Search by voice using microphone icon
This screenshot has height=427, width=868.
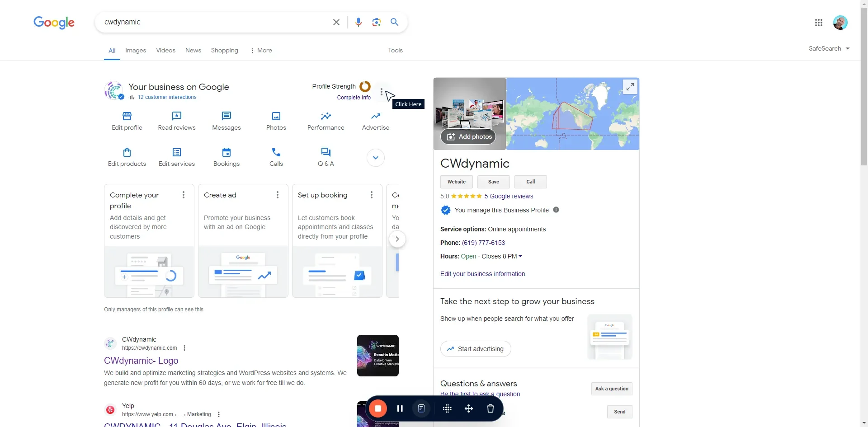tap(359, 22)
